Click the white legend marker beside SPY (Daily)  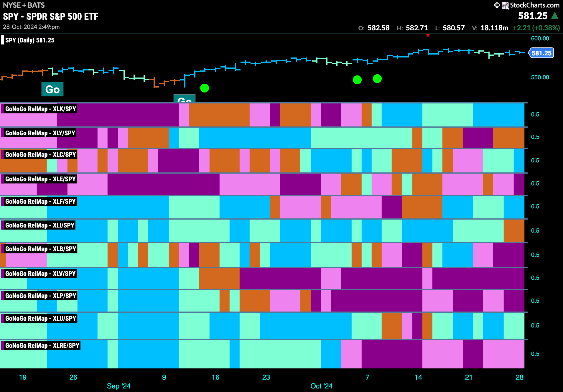(x=3, y=40)
